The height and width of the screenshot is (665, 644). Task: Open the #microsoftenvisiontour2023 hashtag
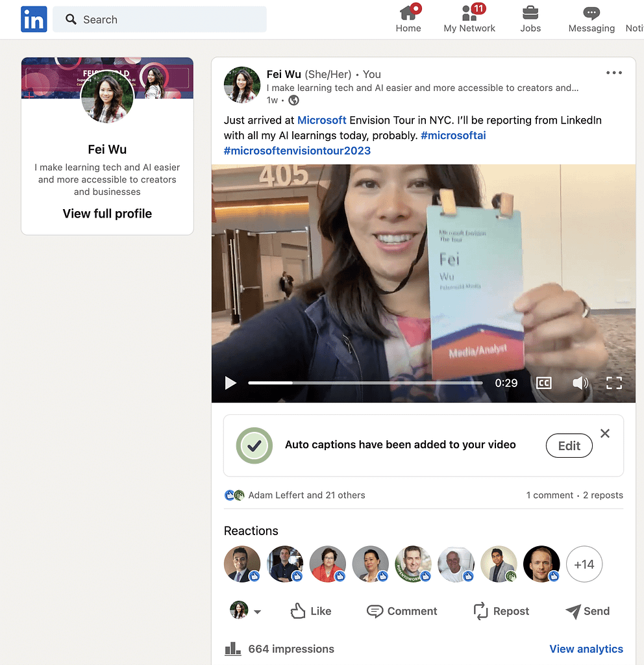pos(297,151)
